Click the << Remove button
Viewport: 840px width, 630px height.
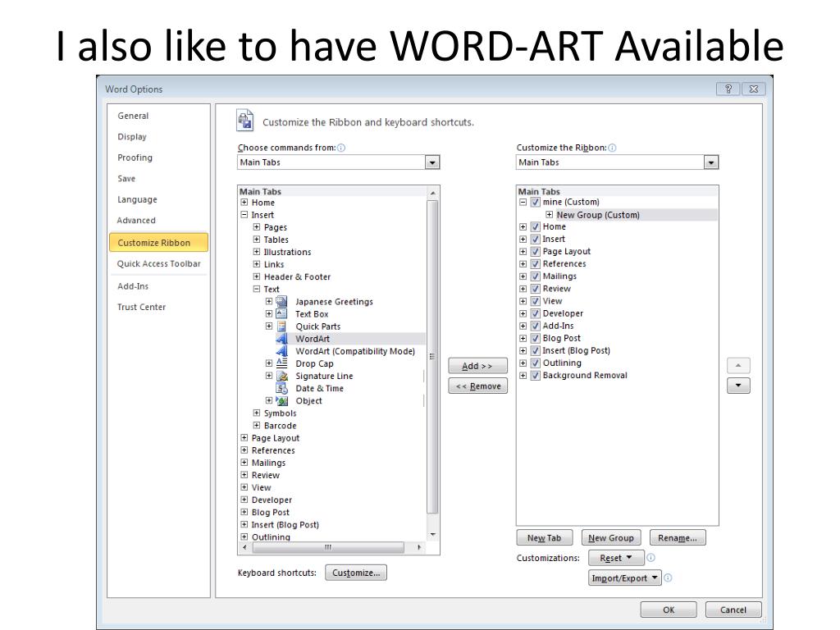click(x=478, y=386)
